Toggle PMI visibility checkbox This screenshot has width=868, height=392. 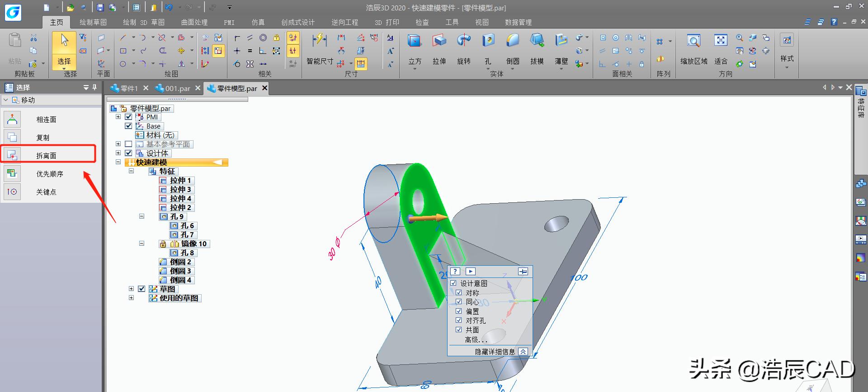(x=128, y=117)
